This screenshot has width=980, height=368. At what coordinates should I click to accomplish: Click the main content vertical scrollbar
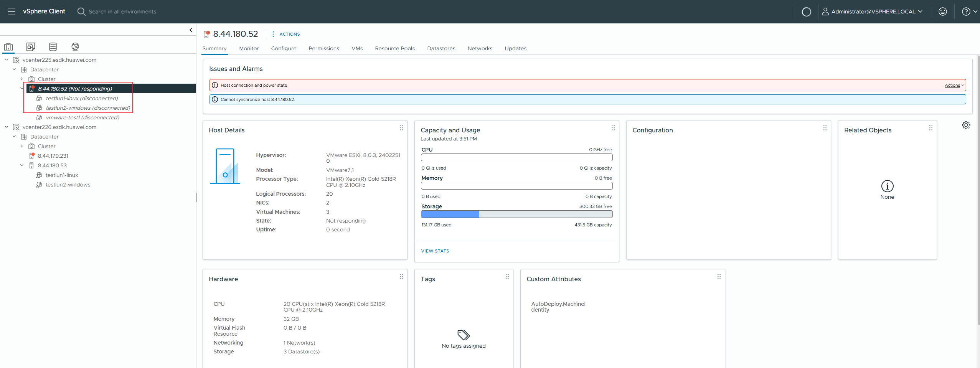(978, 190)
